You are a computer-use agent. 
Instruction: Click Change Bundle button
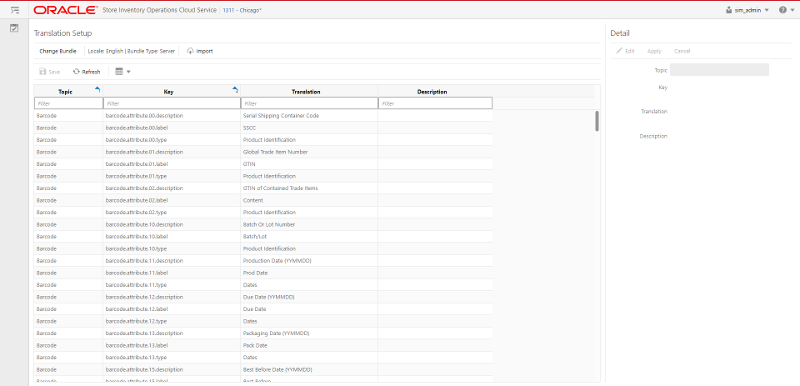(58, 51)
